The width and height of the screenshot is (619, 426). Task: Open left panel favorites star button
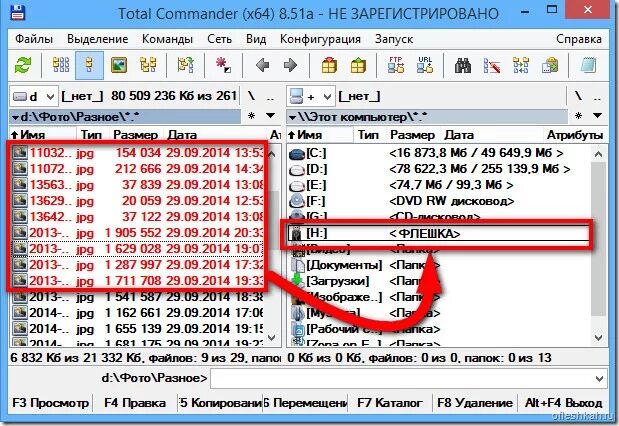[251, 116]
